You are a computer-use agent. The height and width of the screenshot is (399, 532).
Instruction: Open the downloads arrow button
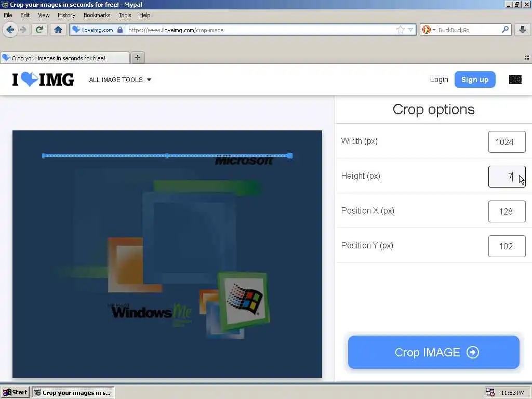[523, 30]
